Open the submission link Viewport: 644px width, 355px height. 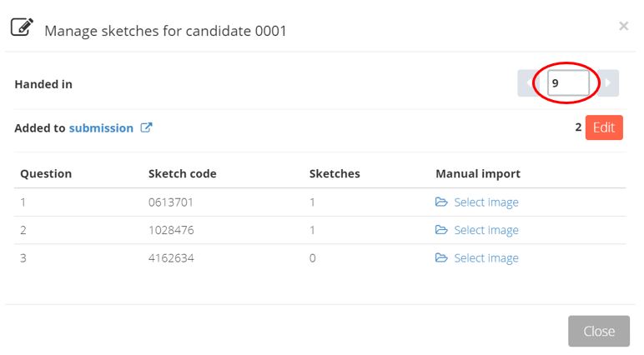coord(101,128)
